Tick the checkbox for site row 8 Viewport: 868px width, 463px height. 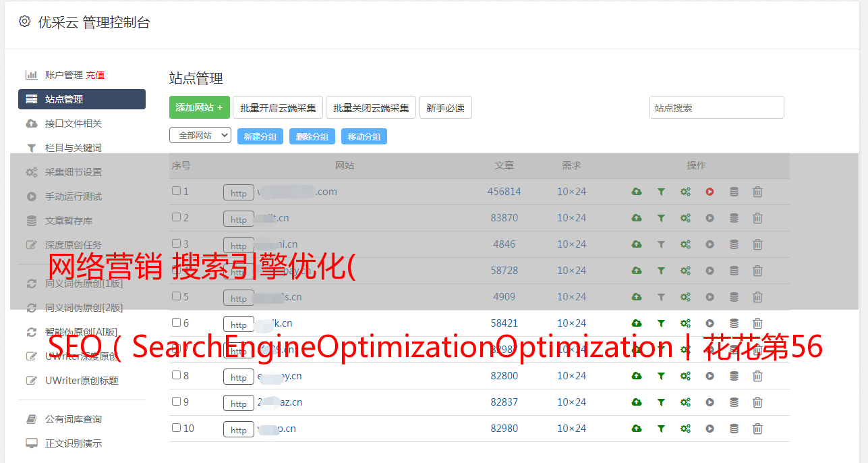pyautogui.click(x=176, y=375)
